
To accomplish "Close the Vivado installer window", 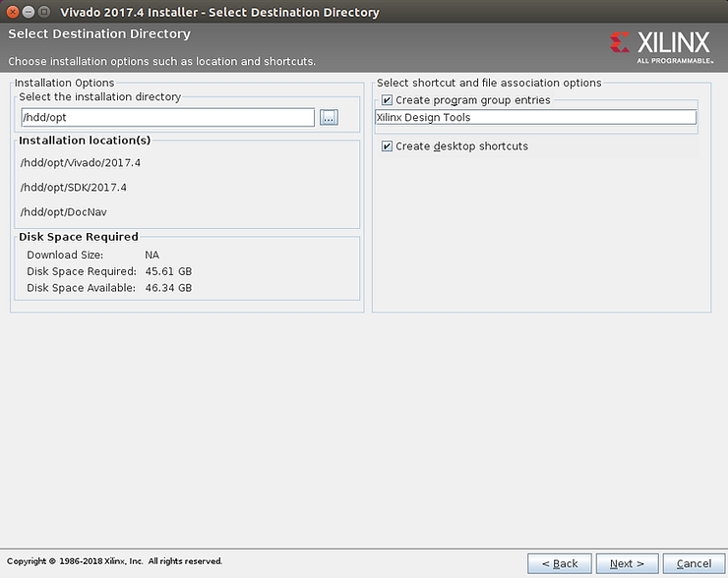I will click(x=13, y=12).
